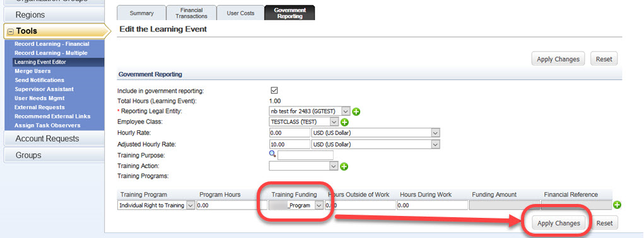Image resolution: width=644 pixels, height=238 pixels.
Task: Click the Funding Amount field
Action: pos(505,205)
